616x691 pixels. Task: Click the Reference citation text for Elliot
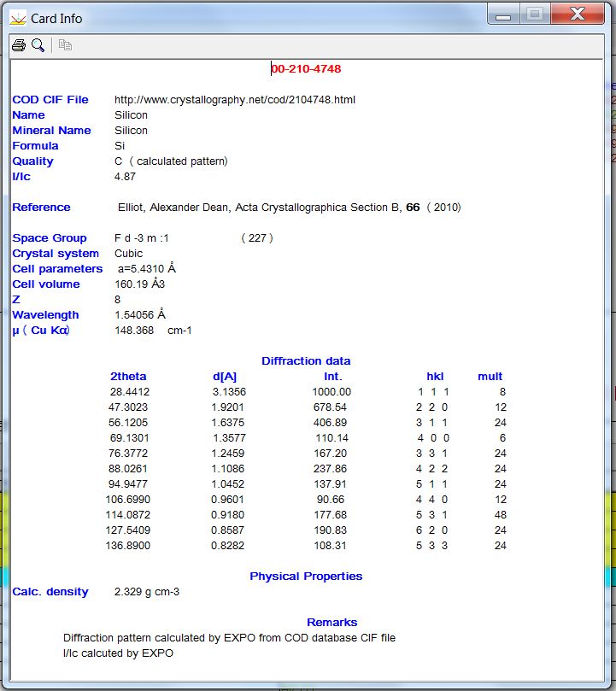click(x=289, y=208)
